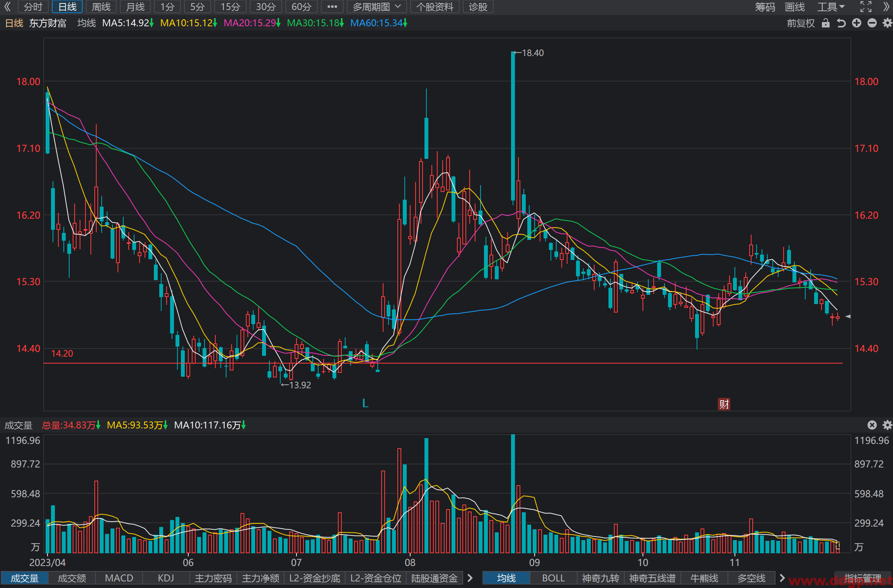Collapse left panel with double chevron
The image size is (893, 588).
point(7,7)
